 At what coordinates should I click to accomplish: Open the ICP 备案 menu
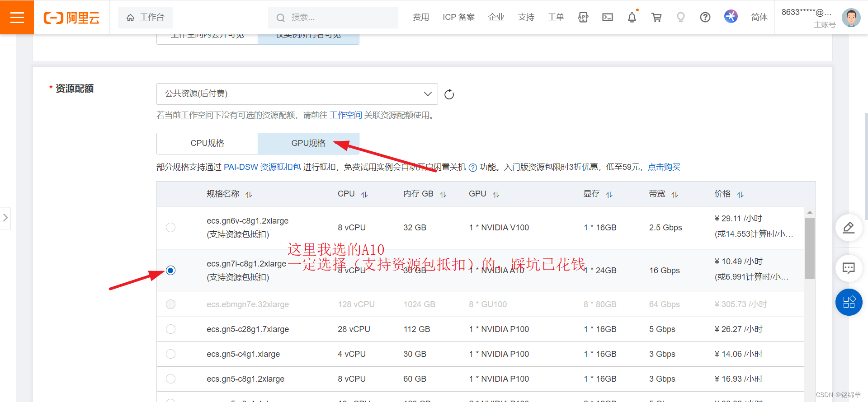point(458,17)
